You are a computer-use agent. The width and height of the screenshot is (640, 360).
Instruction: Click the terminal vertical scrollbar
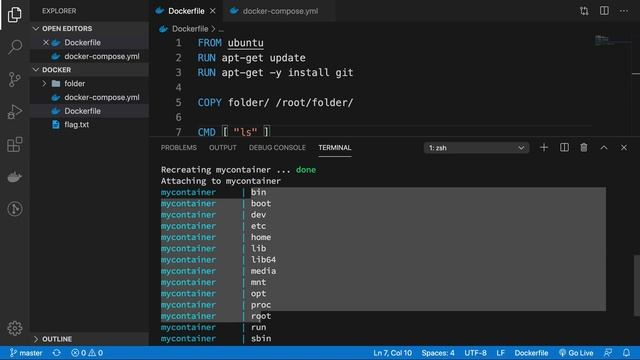[x=636, y=285]
